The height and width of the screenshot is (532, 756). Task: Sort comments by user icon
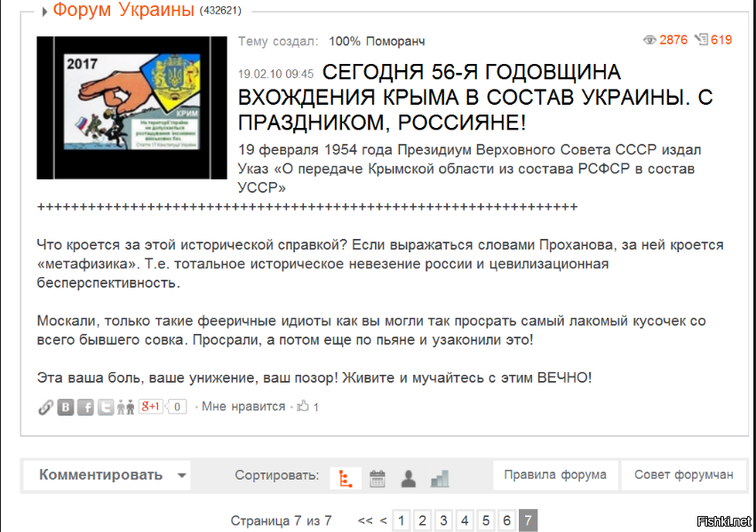point(409,479)
